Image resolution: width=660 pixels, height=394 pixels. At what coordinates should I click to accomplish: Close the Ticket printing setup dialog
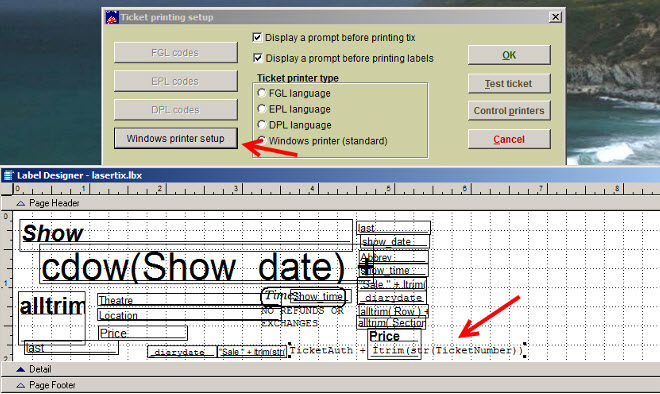tap(555, 17)
